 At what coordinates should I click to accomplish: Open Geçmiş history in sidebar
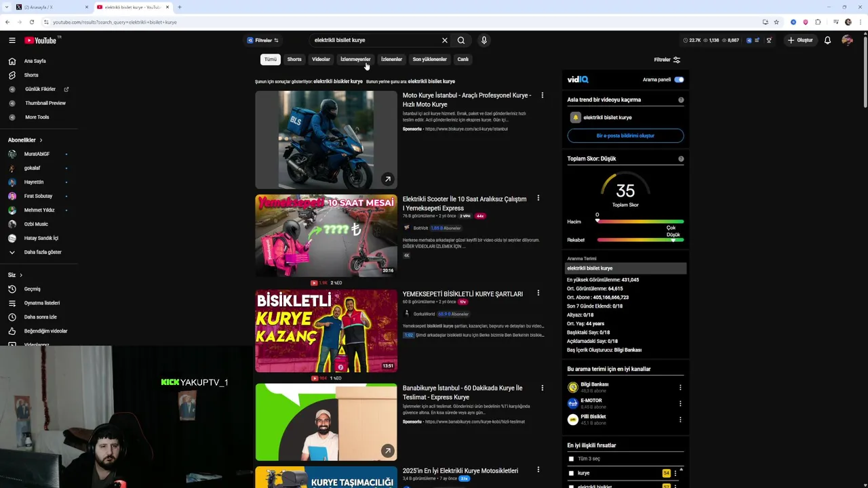coord(32,289)
